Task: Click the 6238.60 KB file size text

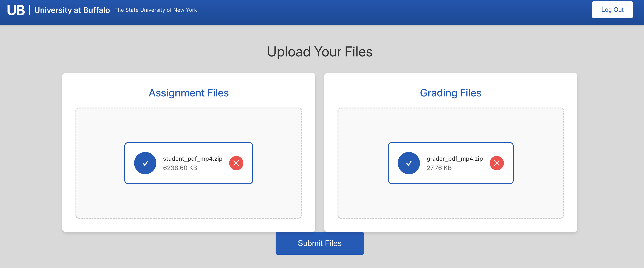Action: coord(180,168)
